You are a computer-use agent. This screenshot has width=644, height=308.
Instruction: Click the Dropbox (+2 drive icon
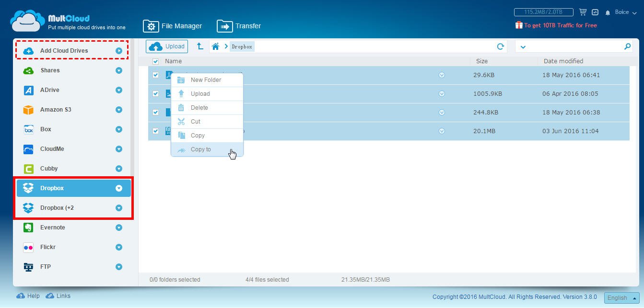click(x=28, y=208)
